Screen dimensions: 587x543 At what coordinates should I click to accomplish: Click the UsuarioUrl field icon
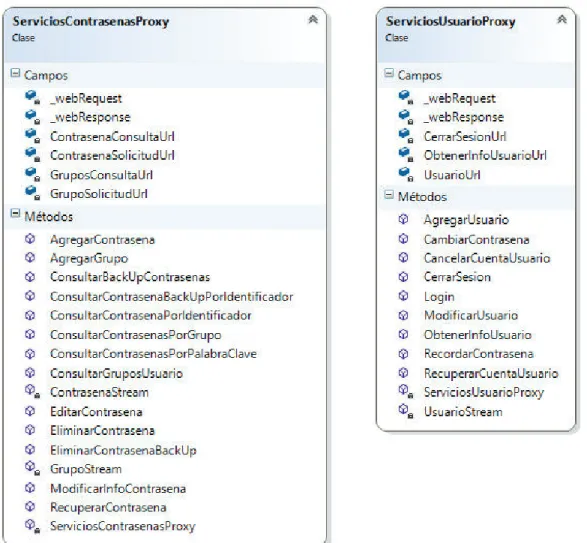click(406, 174)
